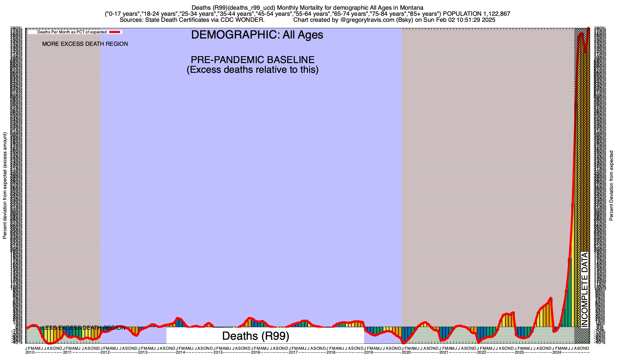Click the 2015 year label on x-axis
The image size is (622, 364).
[x=218, y=352]
